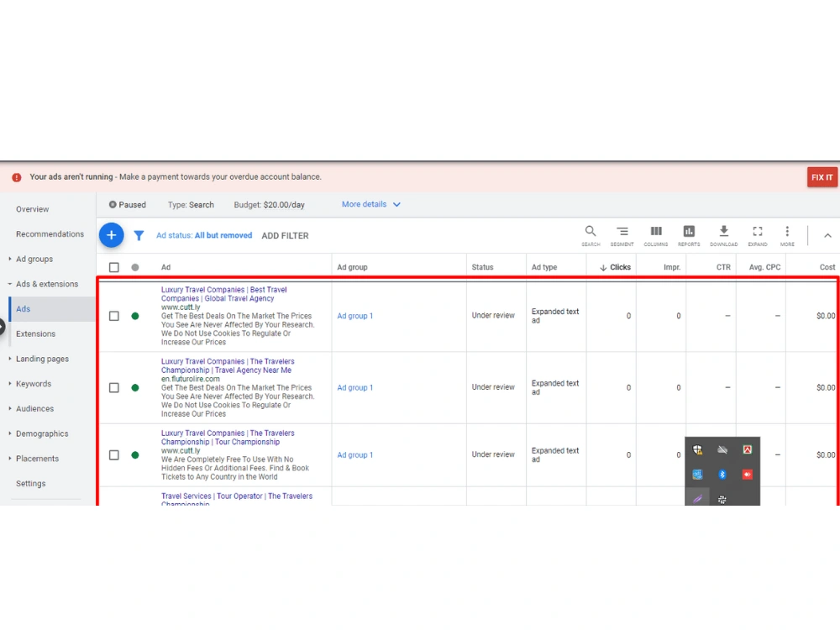This screenshot has width=840, height=630.
Task: Click the purple pen tray icon
Action: coord(697,499)
